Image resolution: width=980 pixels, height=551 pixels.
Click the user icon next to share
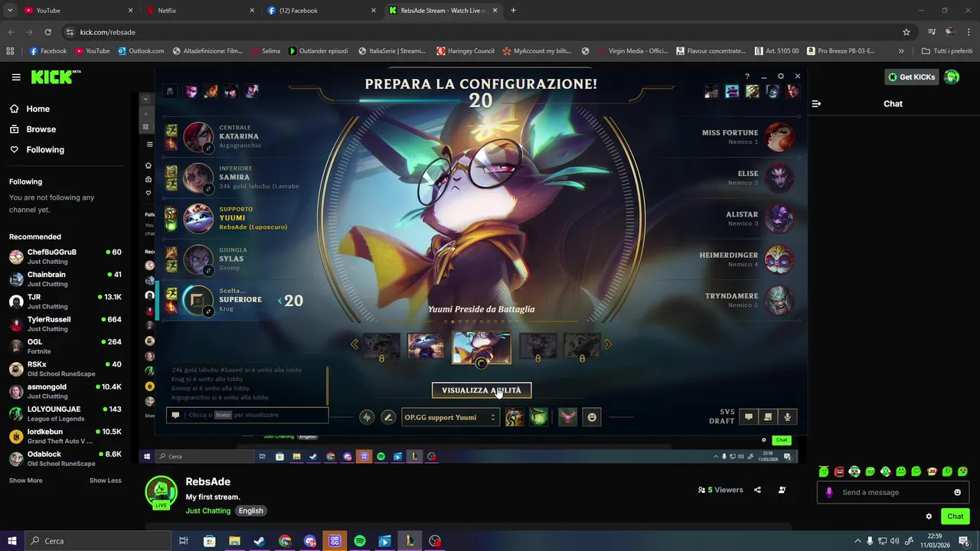point(782,490)
